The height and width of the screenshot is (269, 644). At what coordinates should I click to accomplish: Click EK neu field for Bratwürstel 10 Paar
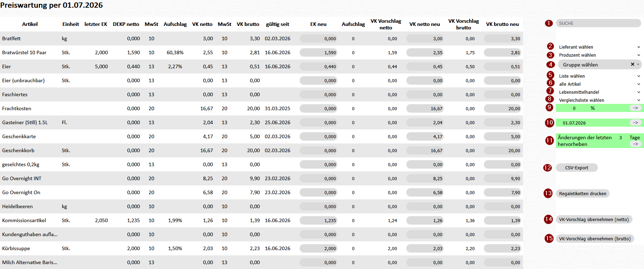click(x=319, y=52)
